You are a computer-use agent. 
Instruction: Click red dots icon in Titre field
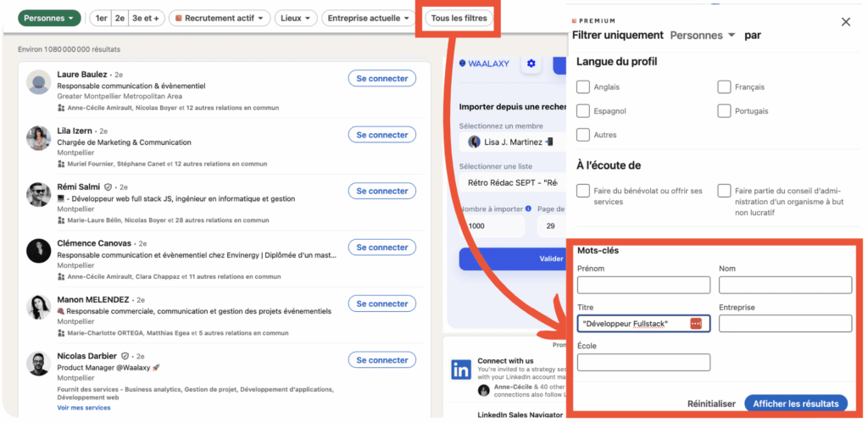(x=696, y=324)
